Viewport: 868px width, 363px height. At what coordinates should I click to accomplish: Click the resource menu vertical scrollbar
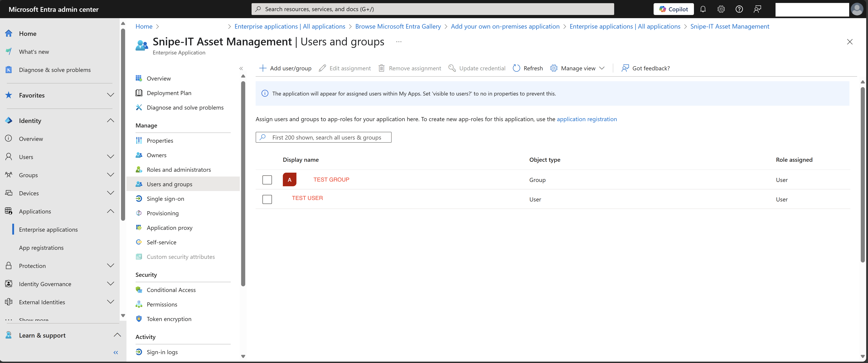point(243,184)
